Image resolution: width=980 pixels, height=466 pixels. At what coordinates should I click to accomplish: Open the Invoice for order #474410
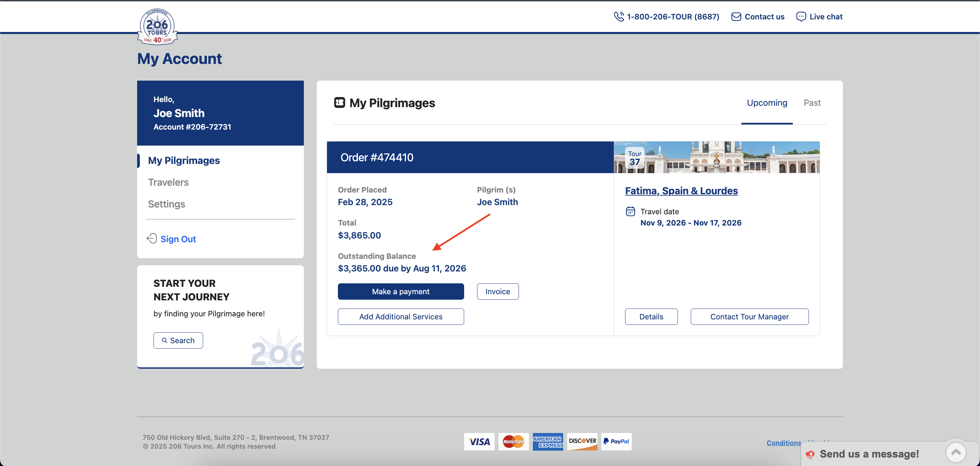coord(497,292)
